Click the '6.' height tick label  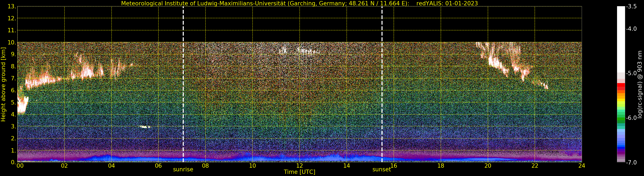pos(13,90)
